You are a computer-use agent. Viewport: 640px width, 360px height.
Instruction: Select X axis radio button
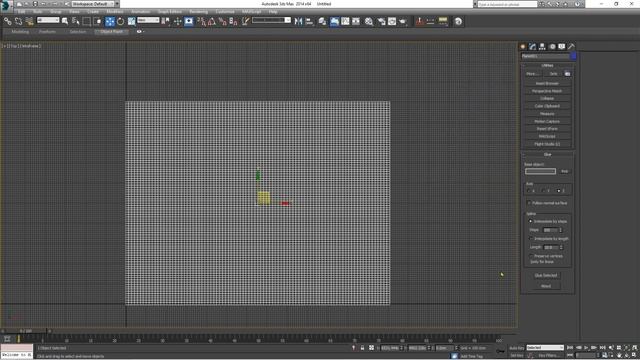529,191
